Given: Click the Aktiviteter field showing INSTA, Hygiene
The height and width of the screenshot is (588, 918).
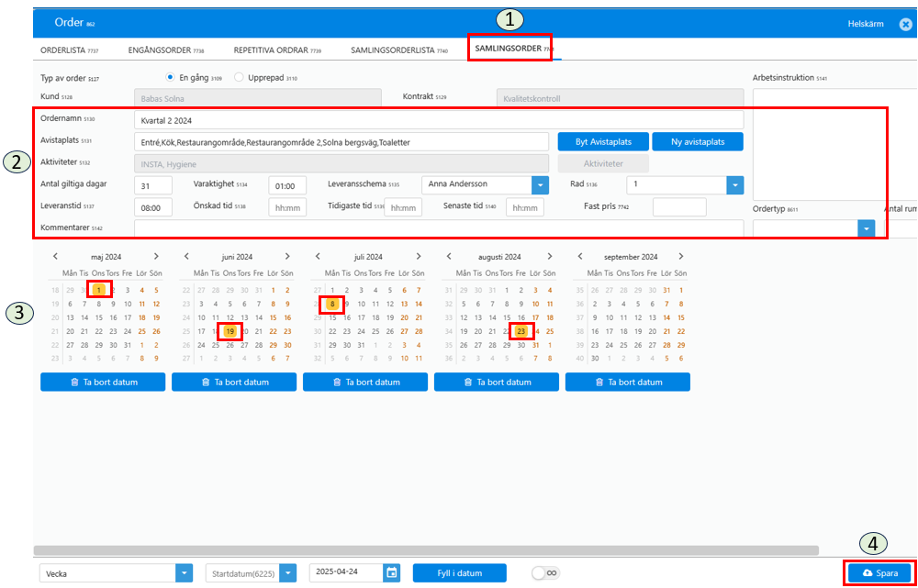Looking at the screenshot, I should 341,163.
